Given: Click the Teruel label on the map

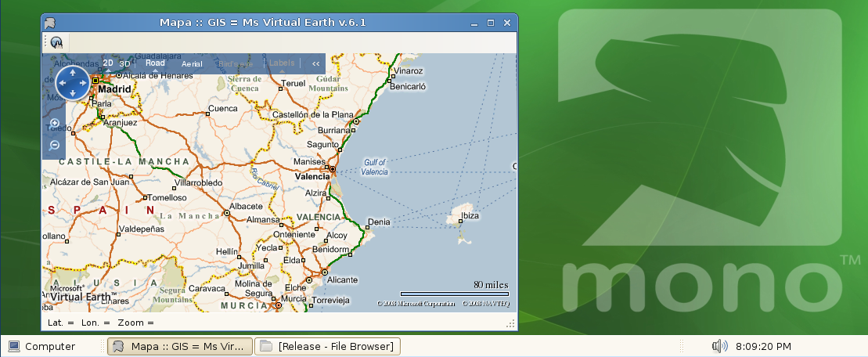Looking at the screenshot, I should (x=294, y=84).
